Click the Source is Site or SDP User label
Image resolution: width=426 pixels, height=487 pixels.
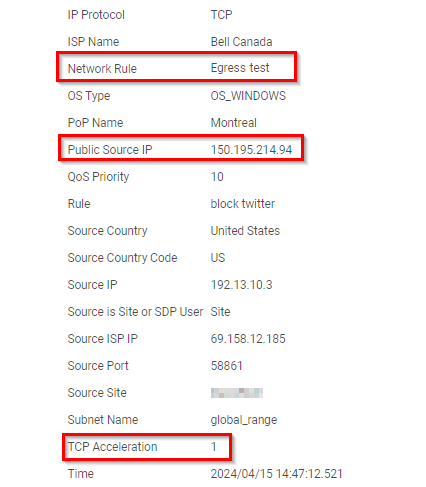(x=135, y=312)
